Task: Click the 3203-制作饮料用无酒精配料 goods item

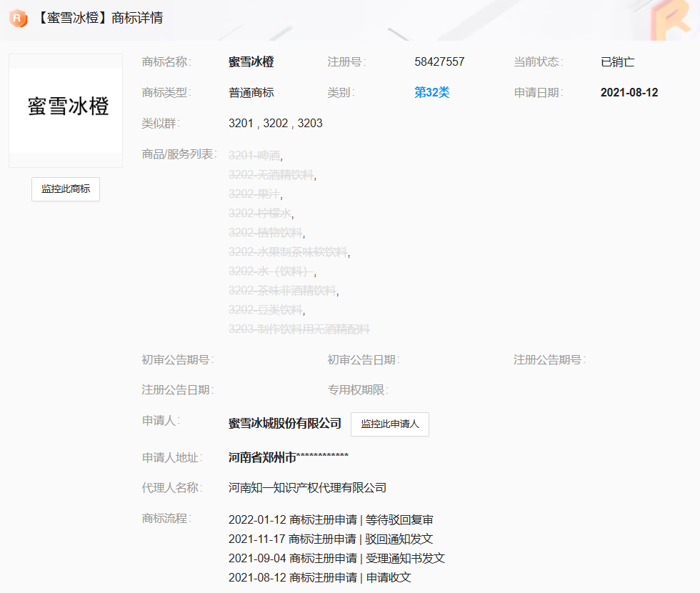Action: 299,329
